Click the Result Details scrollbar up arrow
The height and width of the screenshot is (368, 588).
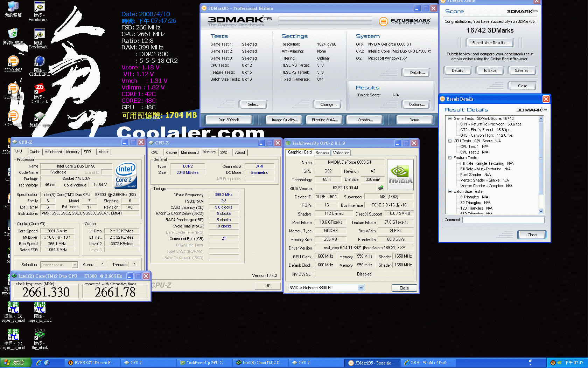541,118
